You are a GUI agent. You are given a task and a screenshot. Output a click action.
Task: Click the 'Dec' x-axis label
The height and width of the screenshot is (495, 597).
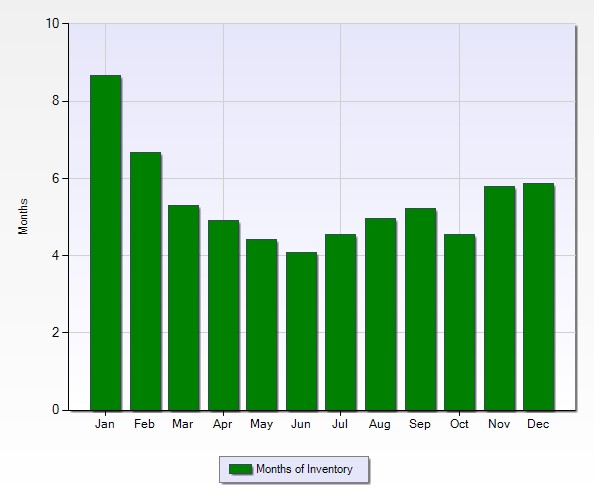538,424
